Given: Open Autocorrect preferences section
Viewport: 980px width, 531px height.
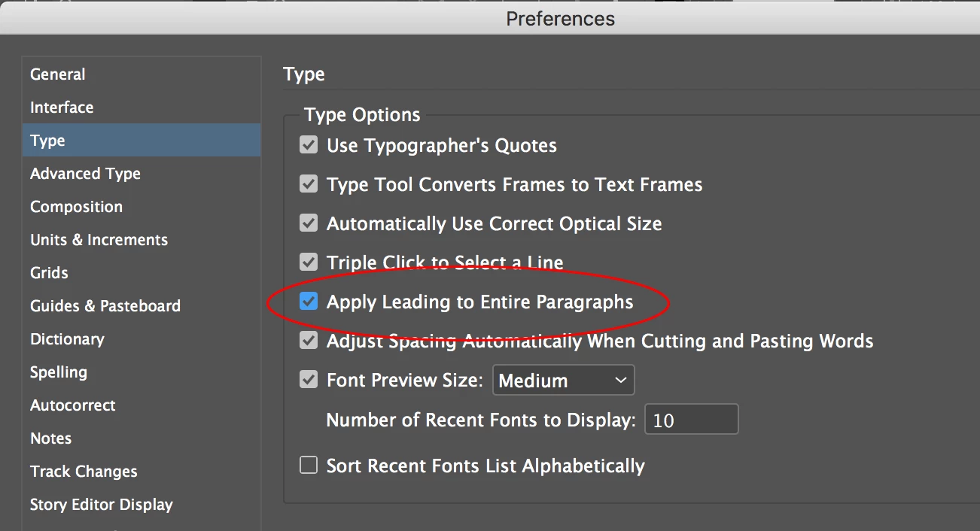Looking at the screenshot, I should click(73, 405).
